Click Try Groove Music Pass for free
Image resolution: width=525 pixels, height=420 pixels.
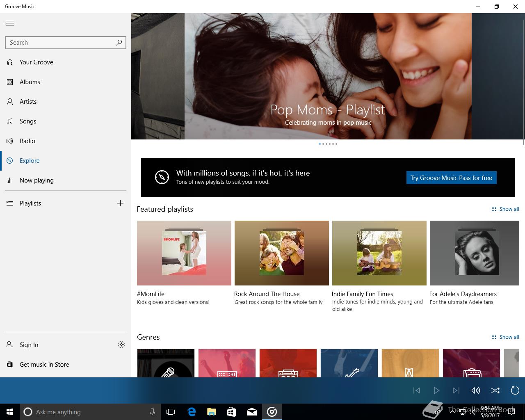tap(451, 178)
